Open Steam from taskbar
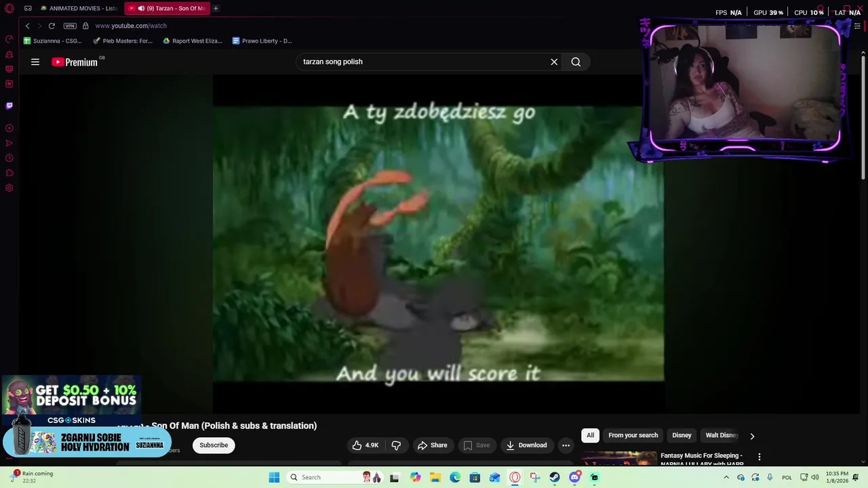 [555, 477]
